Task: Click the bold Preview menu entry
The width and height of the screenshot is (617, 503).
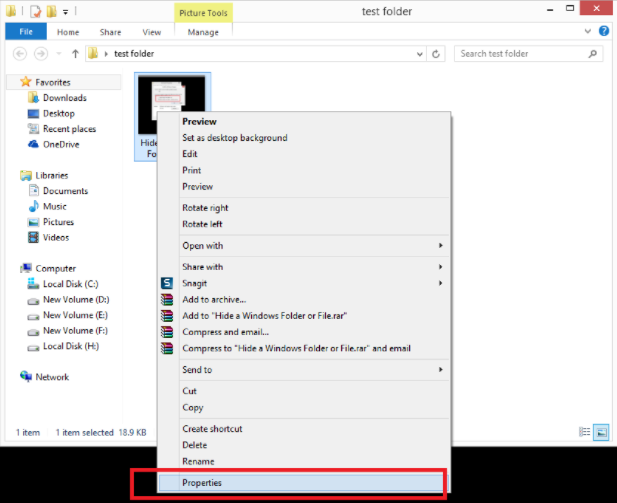Action: click(200, 122)
